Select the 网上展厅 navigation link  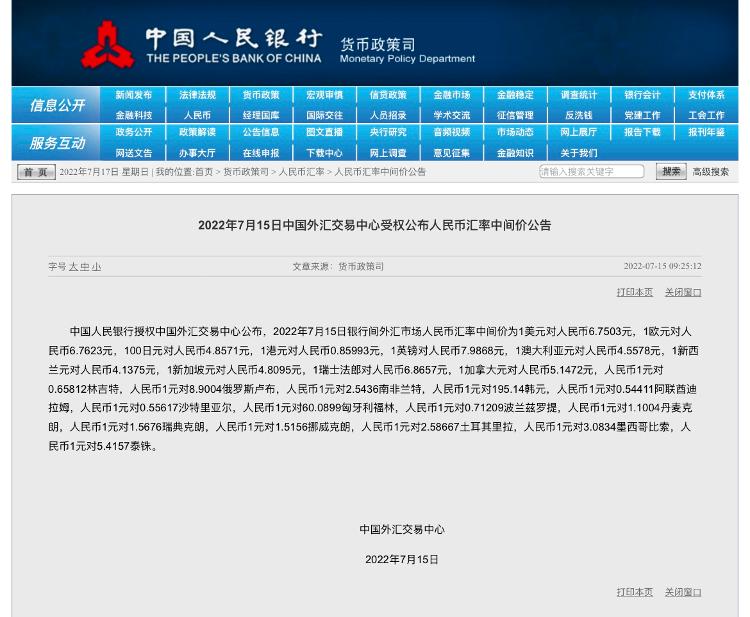(579, 132)
